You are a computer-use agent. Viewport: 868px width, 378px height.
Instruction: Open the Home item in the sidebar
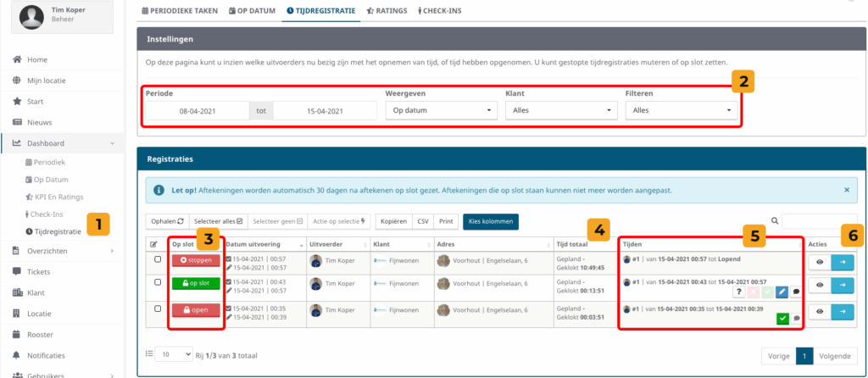click(x=36, y=59)
